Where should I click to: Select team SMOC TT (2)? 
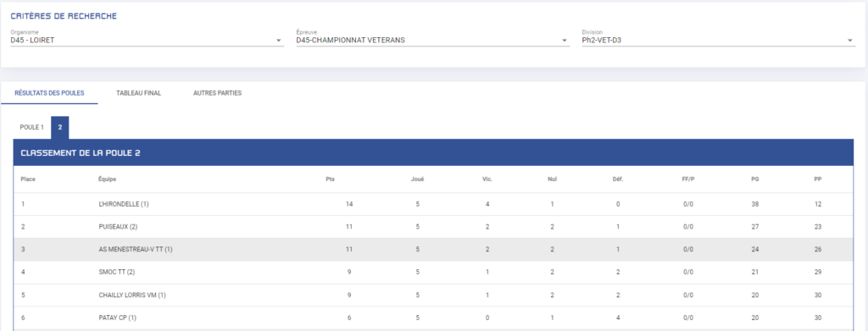116,272
